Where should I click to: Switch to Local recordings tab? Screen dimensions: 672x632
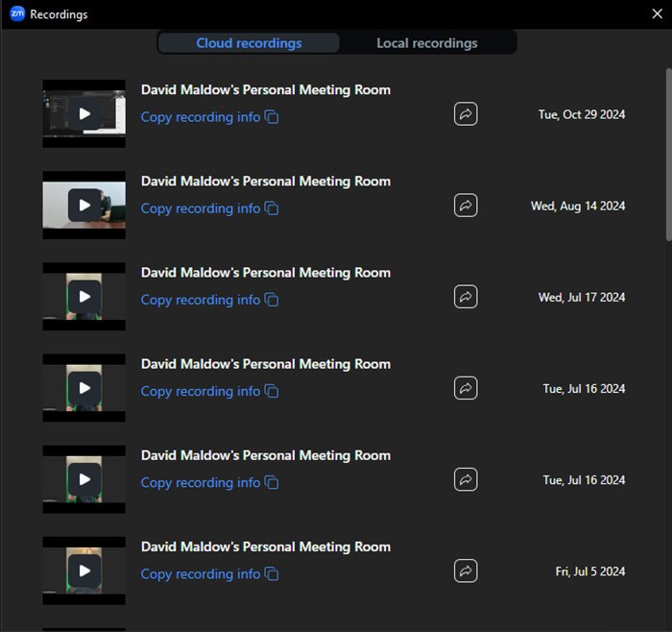click(x=426, y=43)
